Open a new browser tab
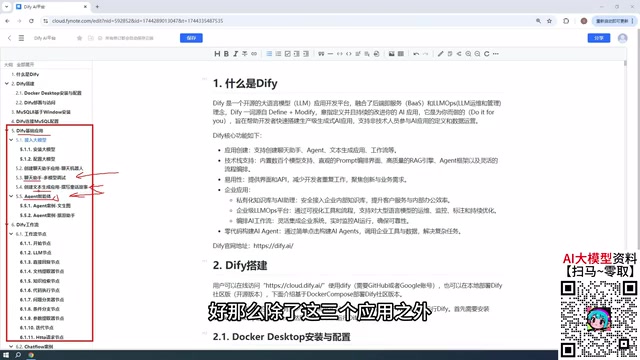 (x=97, y=7)
